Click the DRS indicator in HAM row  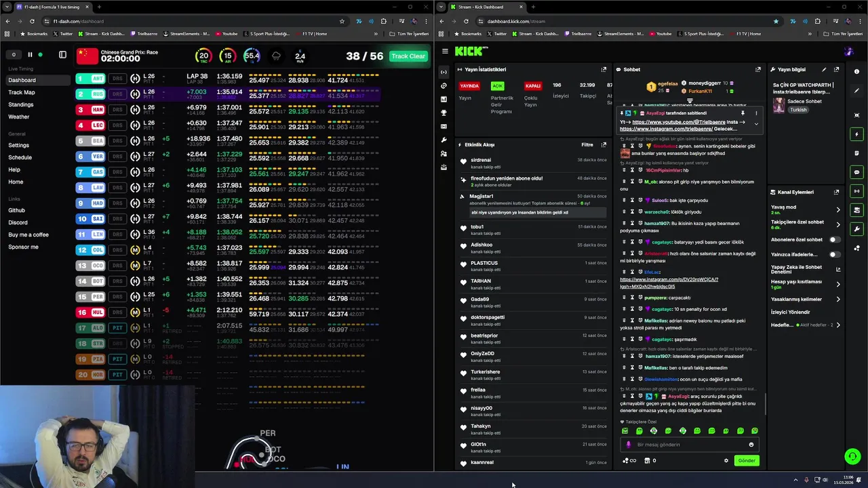[x=118, y=110]
